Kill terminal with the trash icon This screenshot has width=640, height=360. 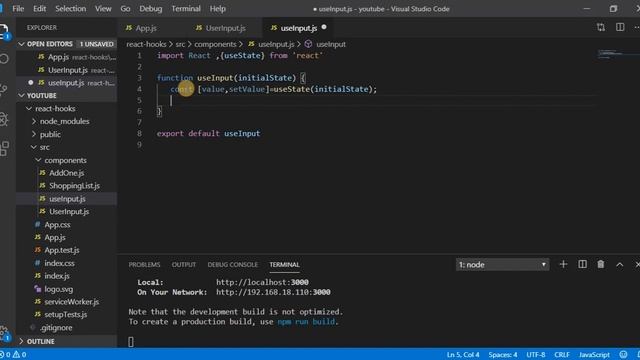pyautogui.click(x=601, y=264)
